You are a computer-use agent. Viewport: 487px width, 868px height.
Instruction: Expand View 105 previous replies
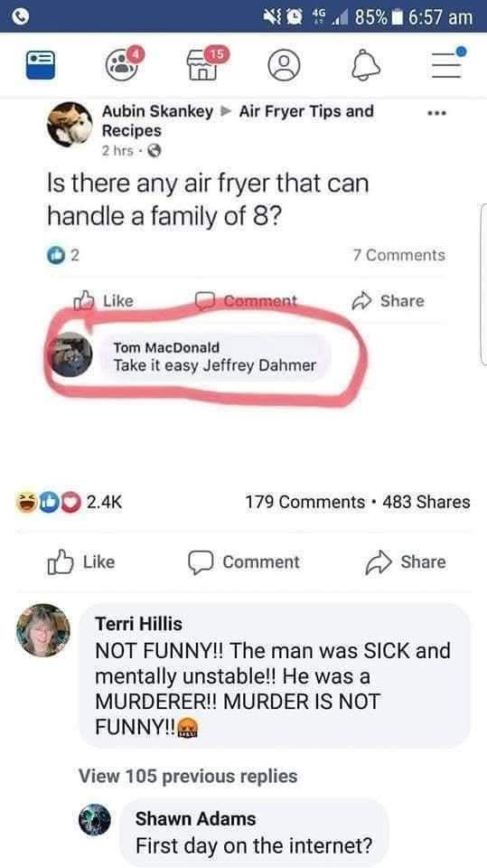coord(188,776)
